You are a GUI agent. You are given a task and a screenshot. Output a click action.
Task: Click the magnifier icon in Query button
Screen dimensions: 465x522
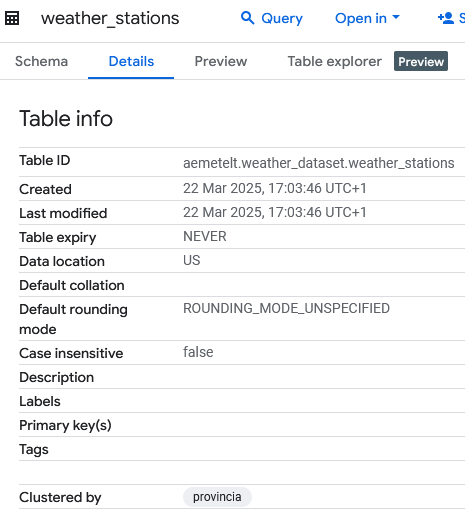point(247,18)
